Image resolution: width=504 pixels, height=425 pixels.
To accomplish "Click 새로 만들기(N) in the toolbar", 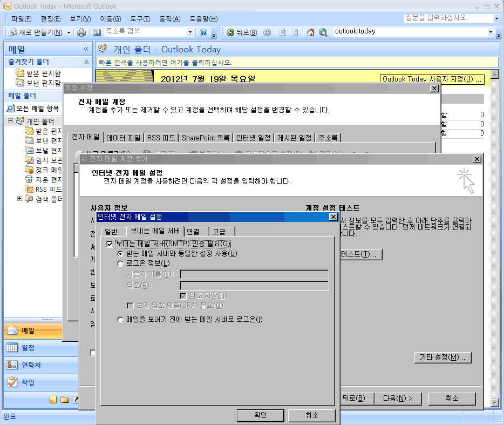I will (x=36, y=32).
